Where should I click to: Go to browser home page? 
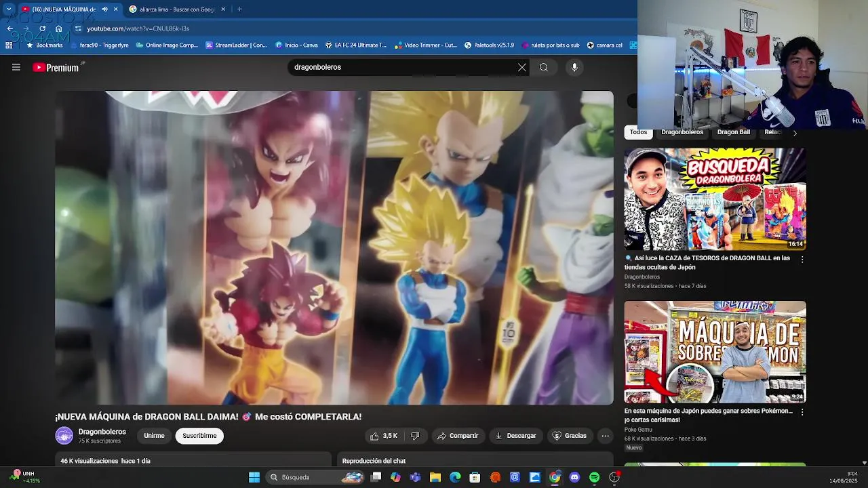(x=58, y=28)
